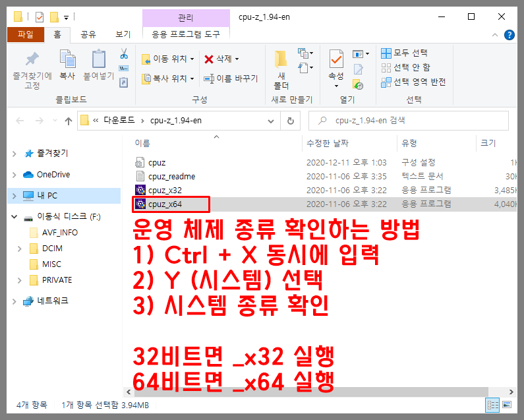524x420 pixels.
Task: Click the New folder (새 폴더) icon
Action: tap(281, 59)
